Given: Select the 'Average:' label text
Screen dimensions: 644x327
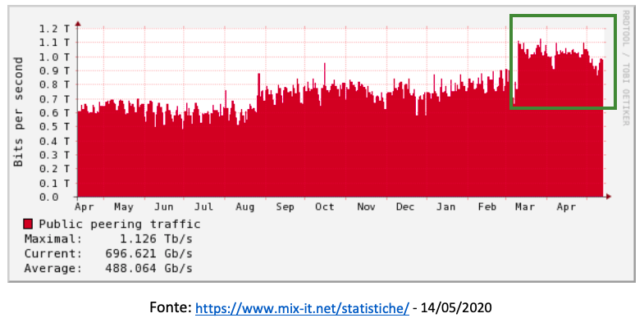Looking at the screenshot, I should click(x=53, y=268).
